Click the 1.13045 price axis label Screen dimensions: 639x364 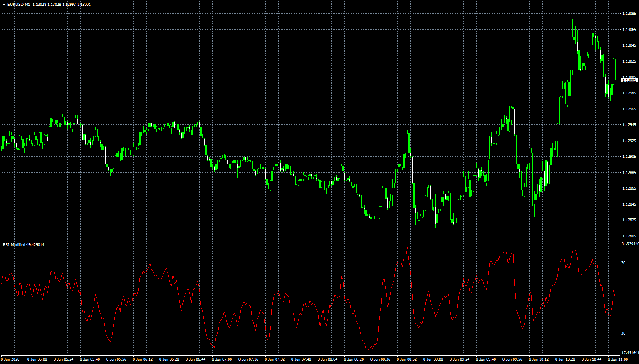tap(629, 45)
